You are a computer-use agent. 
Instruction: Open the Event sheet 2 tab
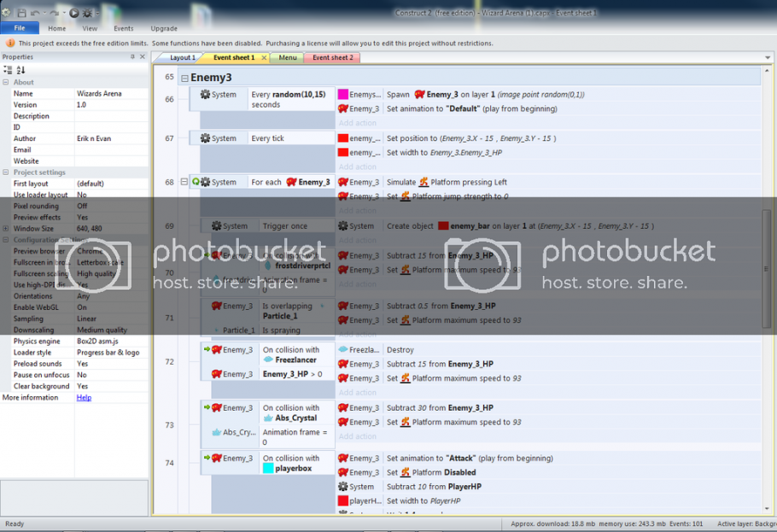pos(331,58)
